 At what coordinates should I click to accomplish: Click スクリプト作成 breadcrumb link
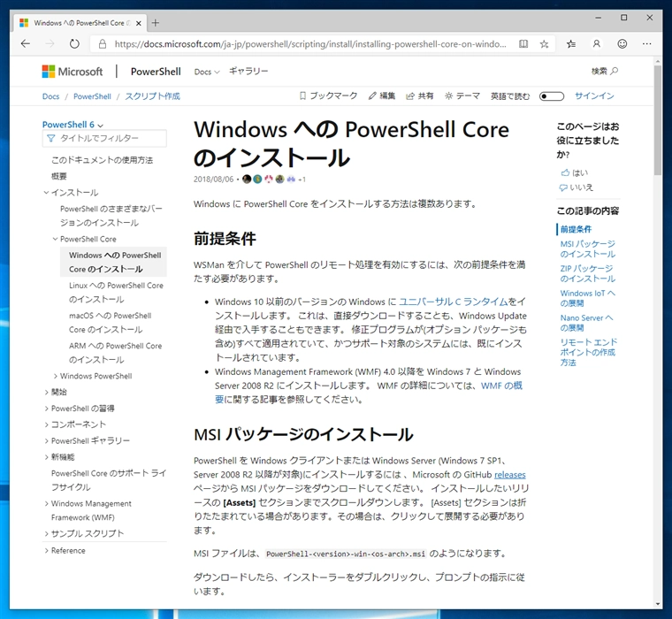pos(153,96)
